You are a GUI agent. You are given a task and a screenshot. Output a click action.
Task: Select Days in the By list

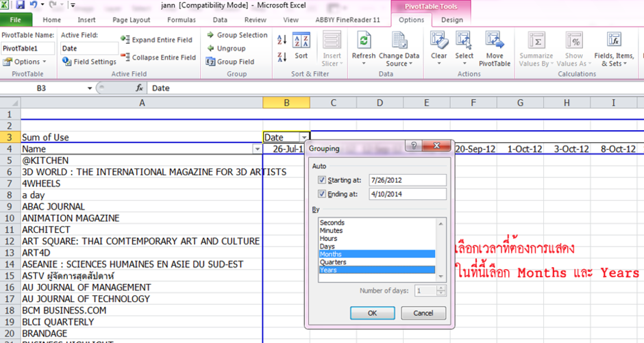tap(377, 246)
